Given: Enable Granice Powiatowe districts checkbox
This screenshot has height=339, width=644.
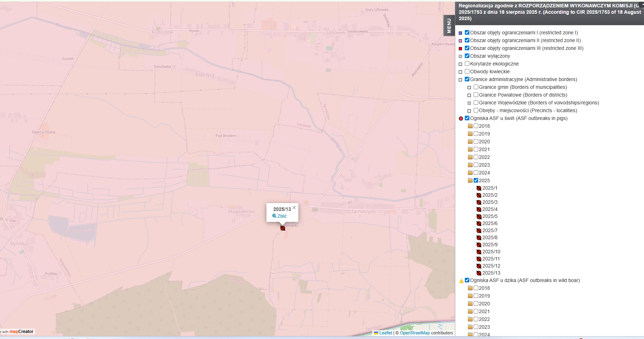Looking at the screenshot, I should 476,95.
